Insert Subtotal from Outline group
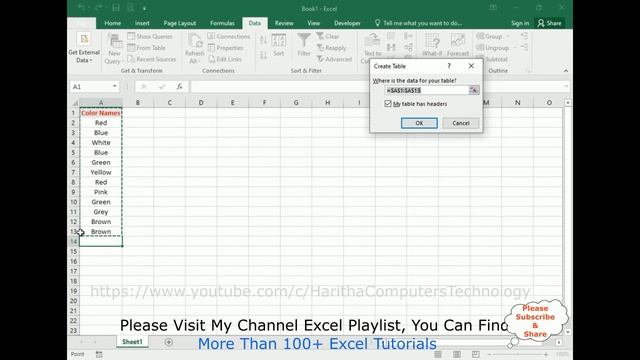Image resolution: width=640 pixels, height=360 pixels. [x=492, y=59]
